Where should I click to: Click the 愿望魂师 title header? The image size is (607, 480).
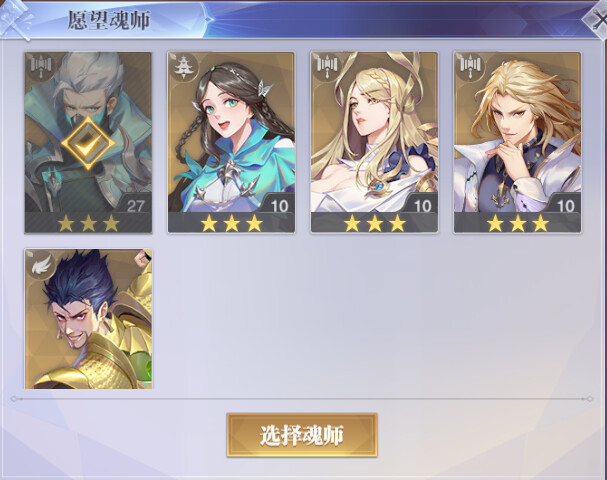tap(109, 20)
